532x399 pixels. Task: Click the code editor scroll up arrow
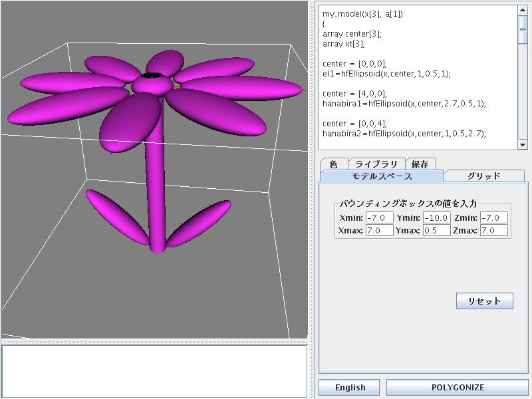[523, 10]
